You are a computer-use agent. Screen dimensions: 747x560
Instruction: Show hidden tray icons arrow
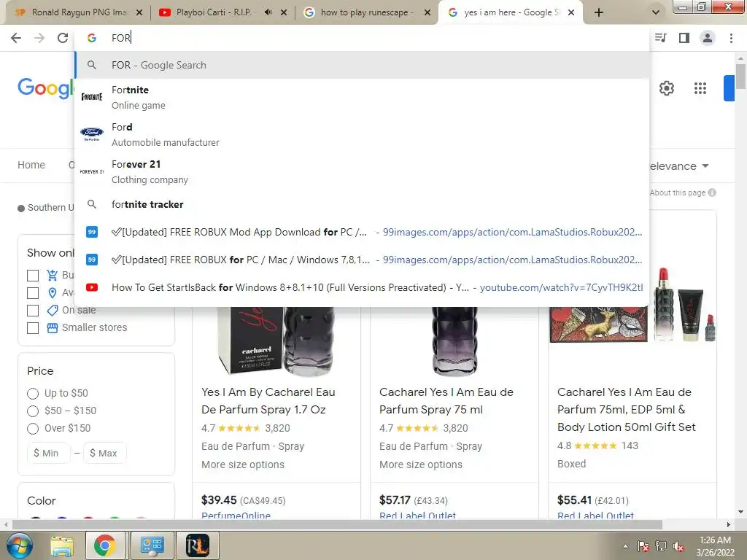coord(625,546)
